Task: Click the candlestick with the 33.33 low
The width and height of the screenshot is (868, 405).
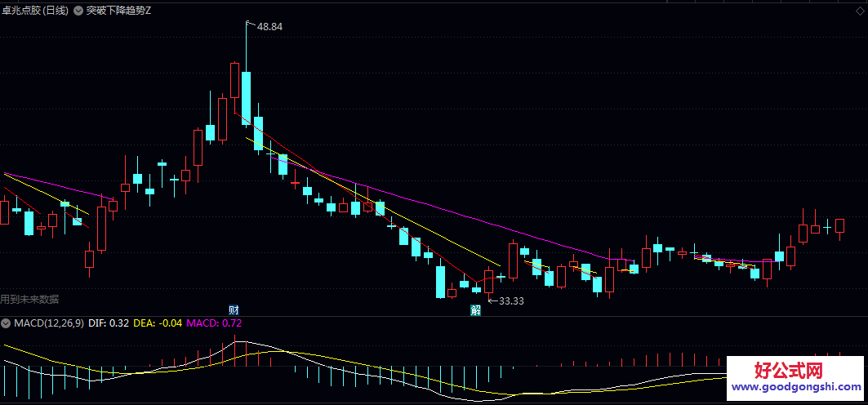Action: point(488,282)
